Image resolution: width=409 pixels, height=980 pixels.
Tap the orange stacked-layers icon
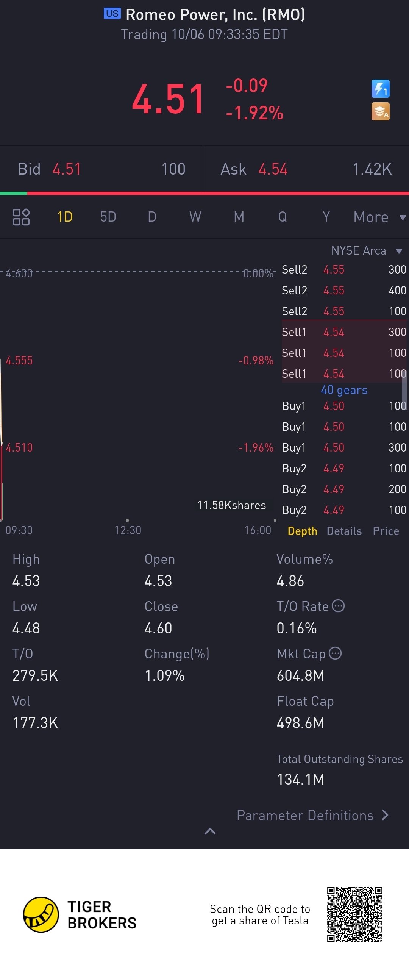click(380, 111)
